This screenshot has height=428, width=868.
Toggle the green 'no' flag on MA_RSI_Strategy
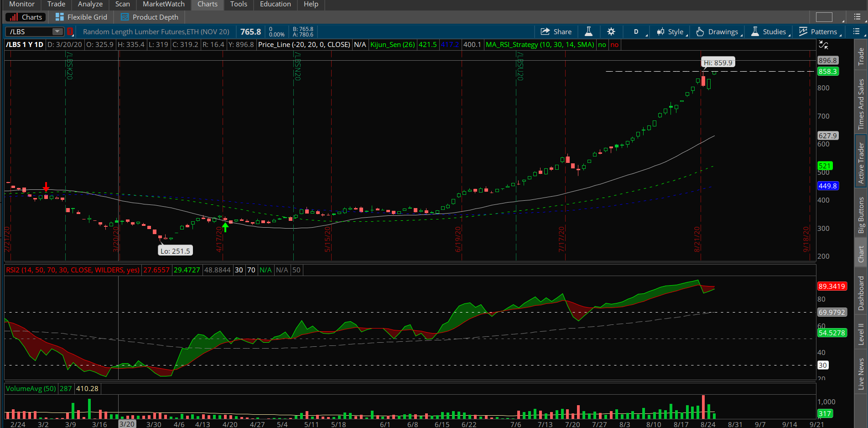[602, 45]
